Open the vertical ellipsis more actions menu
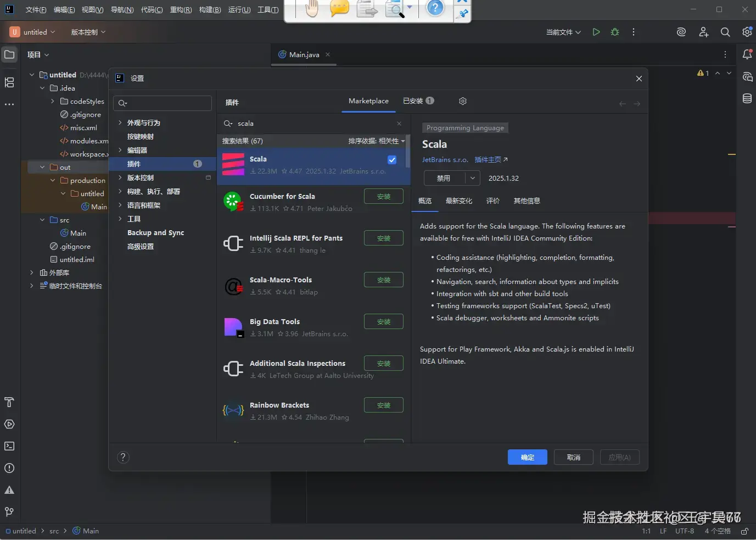756x540 pixels. 634,32
